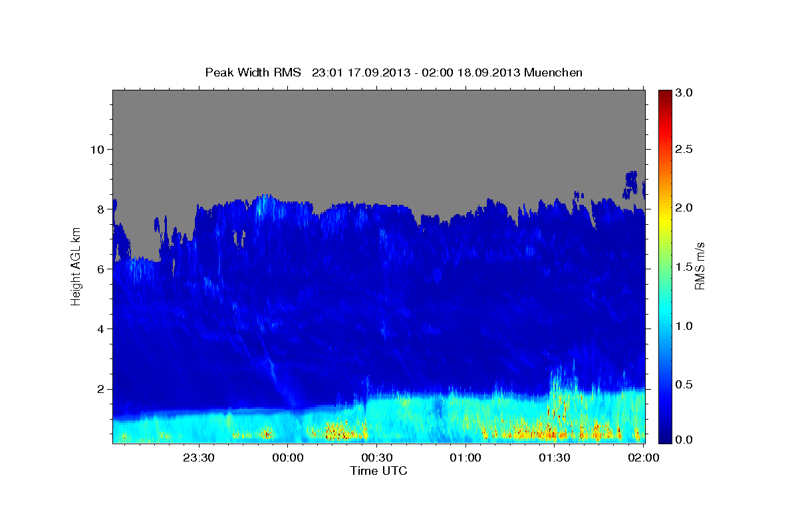The image size is (798, 532).
Task: Click the 'Time UTC' axis title
Action: pyautogui.click(x=378, y=471)
